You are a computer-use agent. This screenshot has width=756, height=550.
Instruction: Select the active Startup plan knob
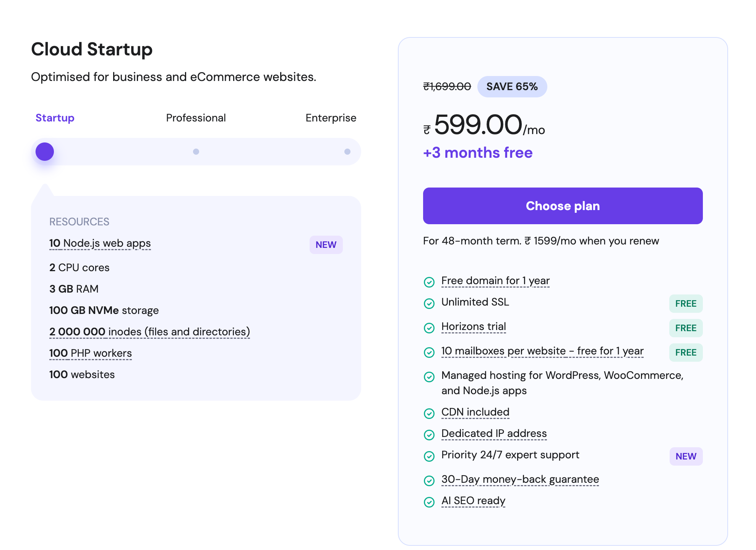44,151
